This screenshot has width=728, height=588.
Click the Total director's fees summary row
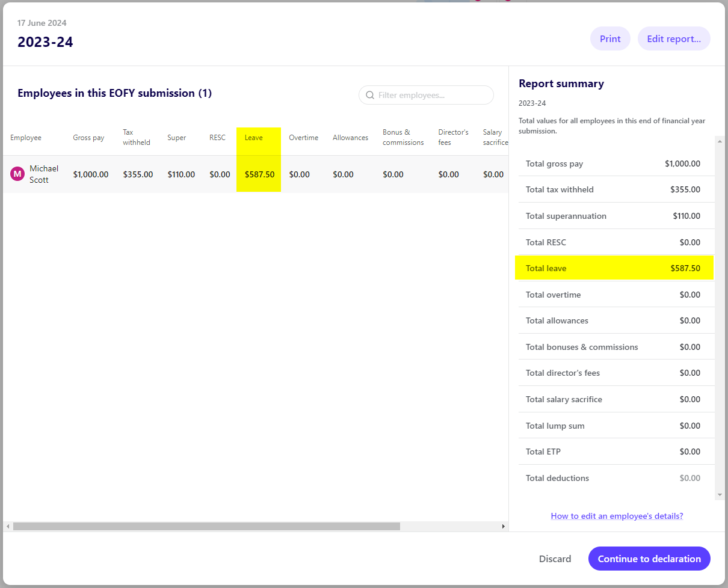(616, 373)
